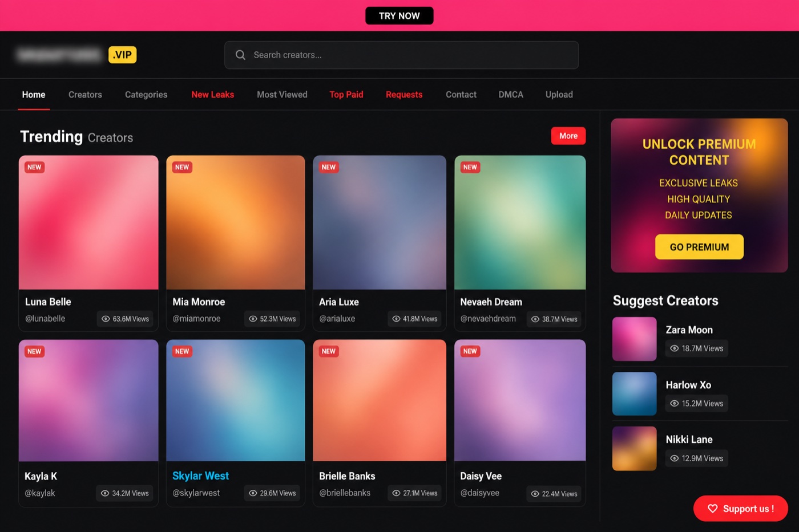799x532 pixels.
Task: Click the @arialuxe handle
Action: click(x=337, y=319)
